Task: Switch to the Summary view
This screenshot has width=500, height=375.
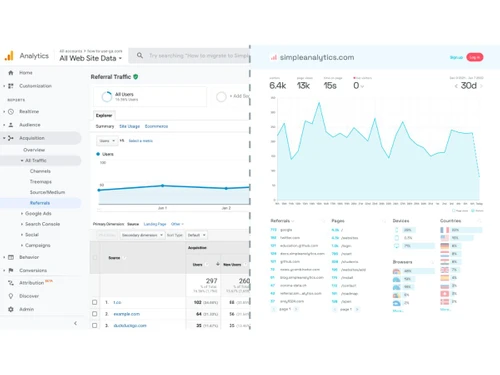Action: (105, 126)
